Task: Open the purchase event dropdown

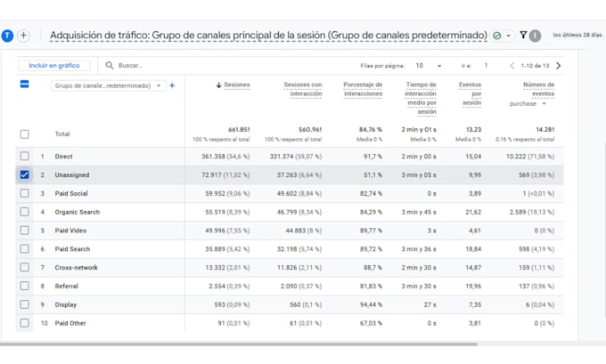Action: tap(528, 104)
